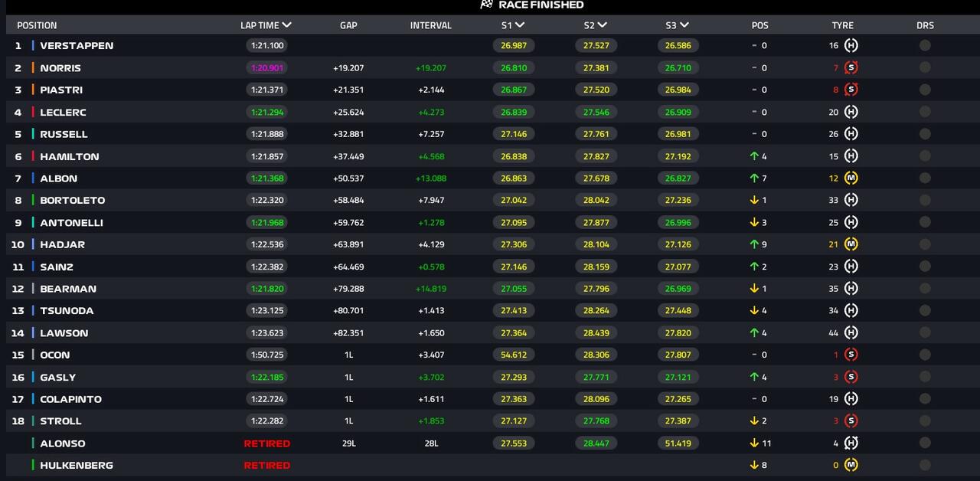The image size is (980, 481).
Task: Click Alonso's yellow positions-lost arrow
Action: [754, 443]
